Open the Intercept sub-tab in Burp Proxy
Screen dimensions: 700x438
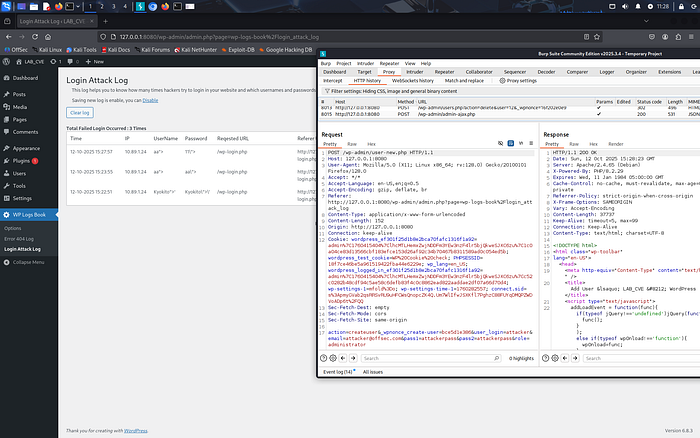pos(333,81)
